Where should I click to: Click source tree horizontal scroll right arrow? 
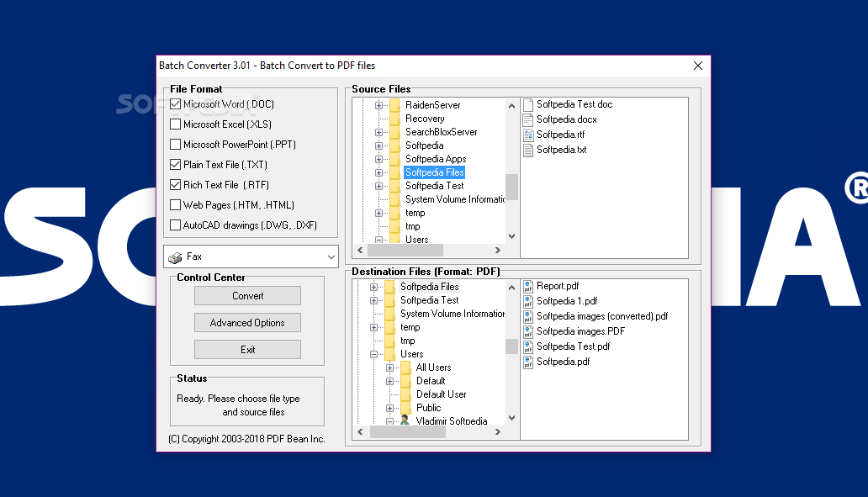point(498,250)
